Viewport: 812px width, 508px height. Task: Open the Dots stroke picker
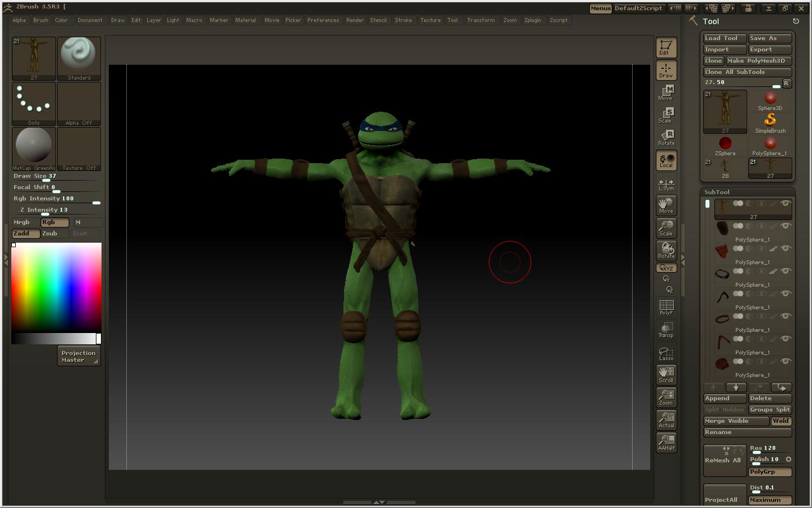pyautogui.click(x=34, y=104)
